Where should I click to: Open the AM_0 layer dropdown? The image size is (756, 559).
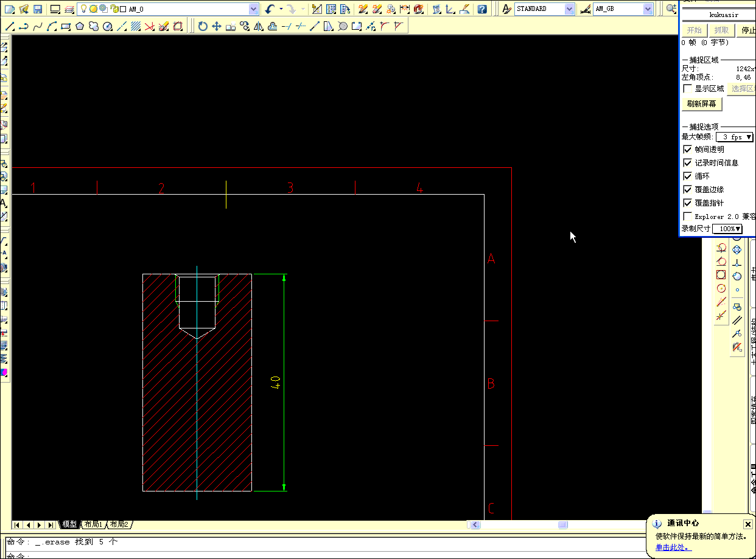pos(254,9)
